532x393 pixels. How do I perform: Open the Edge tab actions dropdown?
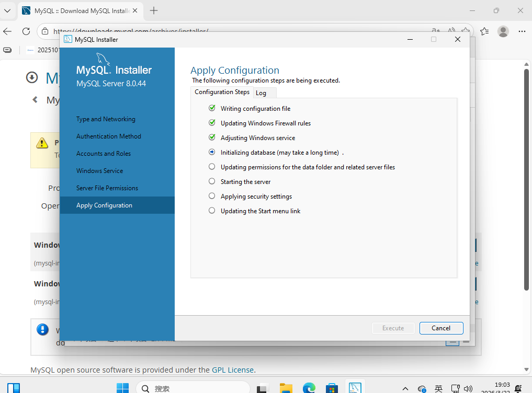point(7,10)
